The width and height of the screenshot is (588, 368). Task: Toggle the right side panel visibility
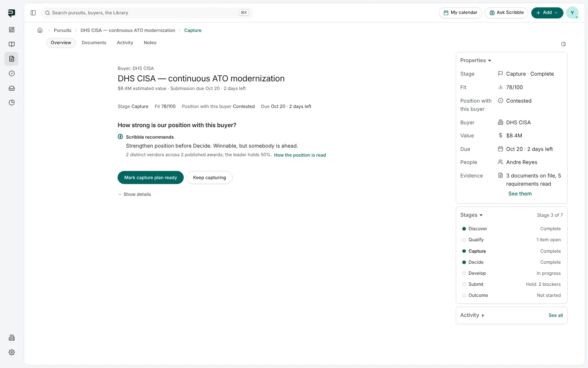(563, 44)
